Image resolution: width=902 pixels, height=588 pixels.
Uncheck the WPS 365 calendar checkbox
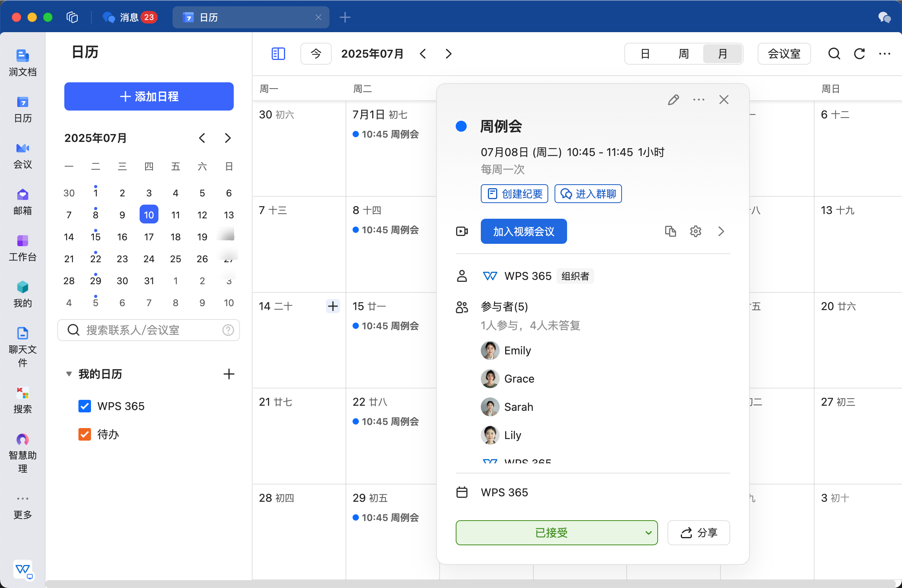click(x=85, y=406)
